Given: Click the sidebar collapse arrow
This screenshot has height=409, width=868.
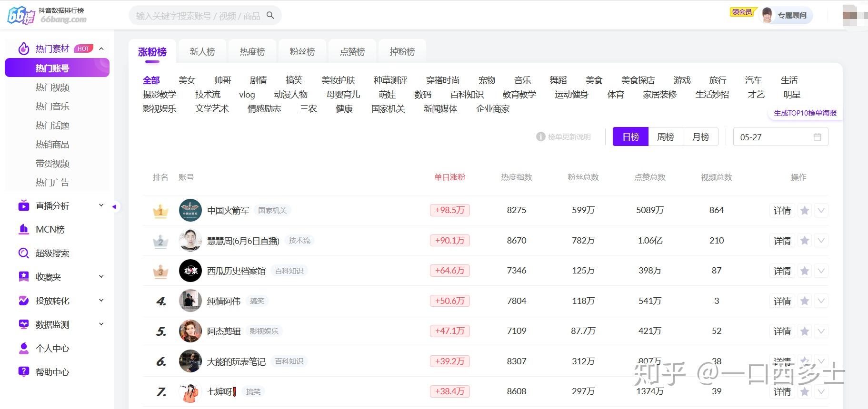Looking at the screenshot, I should tap(114, 206).
